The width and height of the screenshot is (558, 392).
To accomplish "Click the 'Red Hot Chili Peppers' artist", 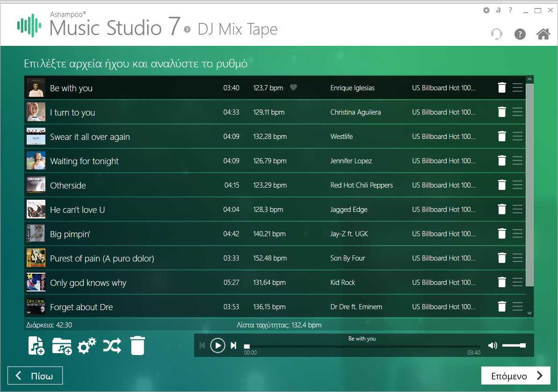I will click(x=361, y=185).
